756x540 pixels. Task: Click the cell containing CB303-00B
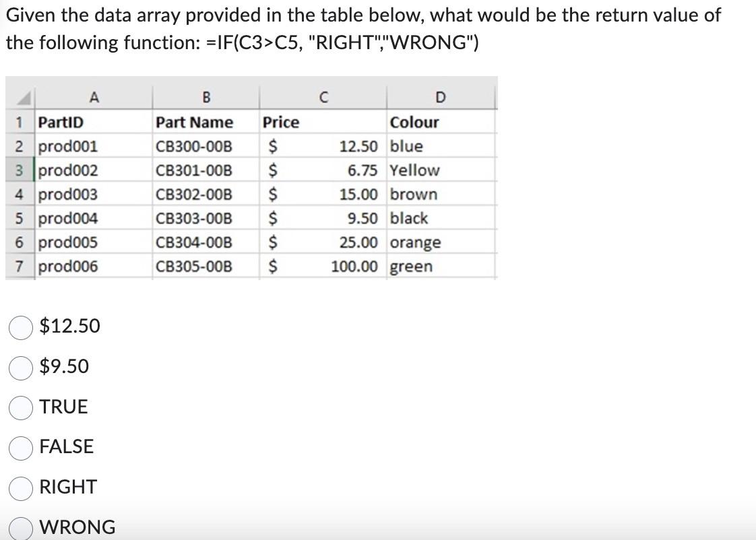[195, 217]
